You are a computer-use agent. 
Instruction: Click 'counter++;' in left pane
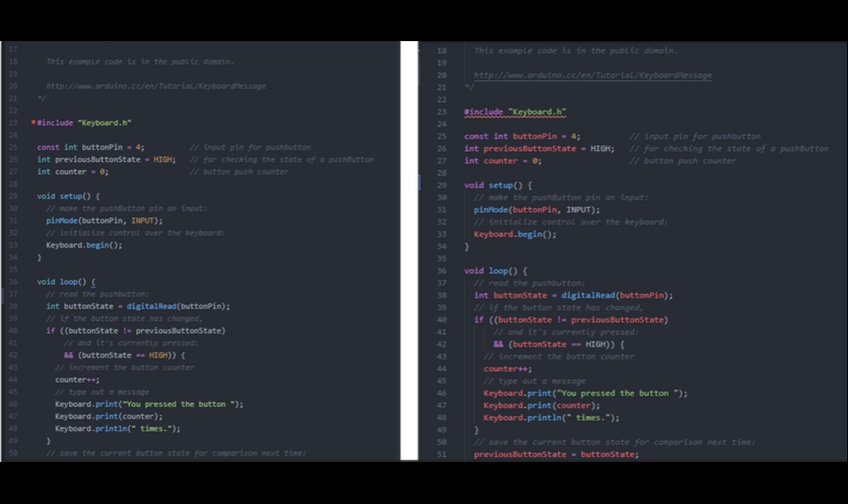[77, 380]
